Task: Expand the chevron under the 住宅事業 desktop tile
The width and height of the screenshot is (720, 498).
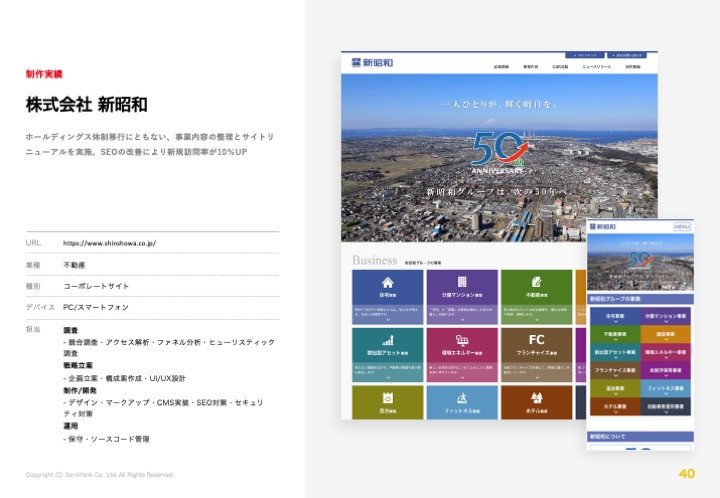Action: coord(388,319)
